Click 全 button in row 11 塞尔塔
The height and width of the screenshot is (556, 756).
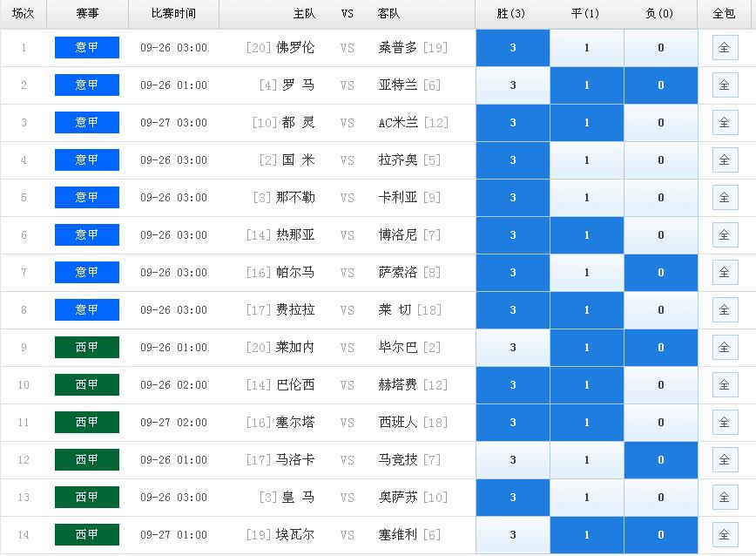tap(725, 423)
